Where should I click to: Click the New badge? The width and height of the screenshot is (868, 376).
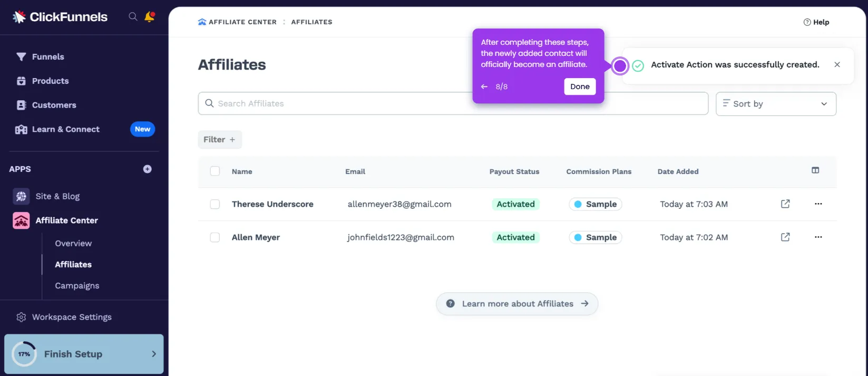point(142,129)
